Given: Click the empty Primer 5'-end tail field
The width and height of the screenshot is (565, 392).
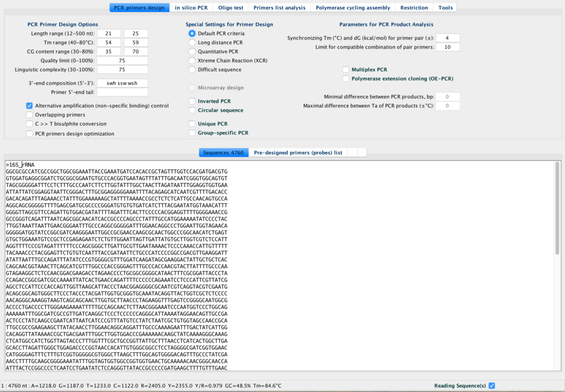Looking at the screenshot, I should click(x=122, y=92).
